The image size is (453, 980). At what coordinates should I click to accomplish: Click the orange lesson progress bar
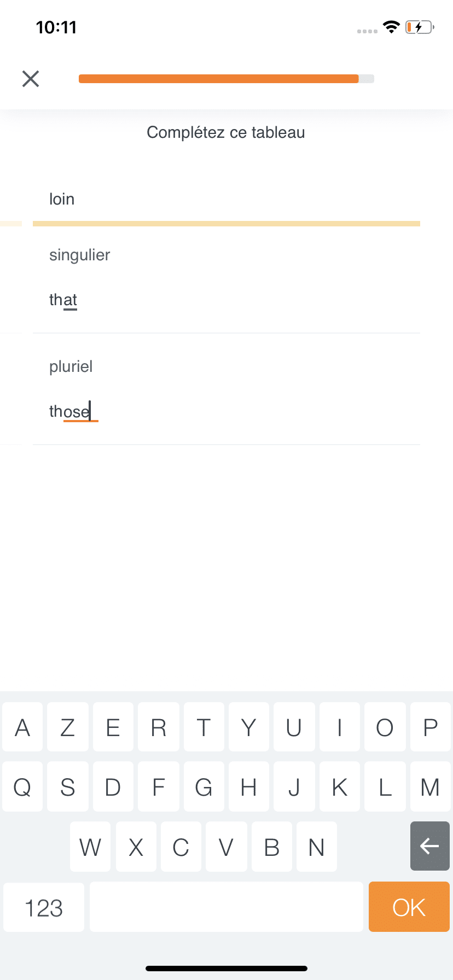pos(226,79)
